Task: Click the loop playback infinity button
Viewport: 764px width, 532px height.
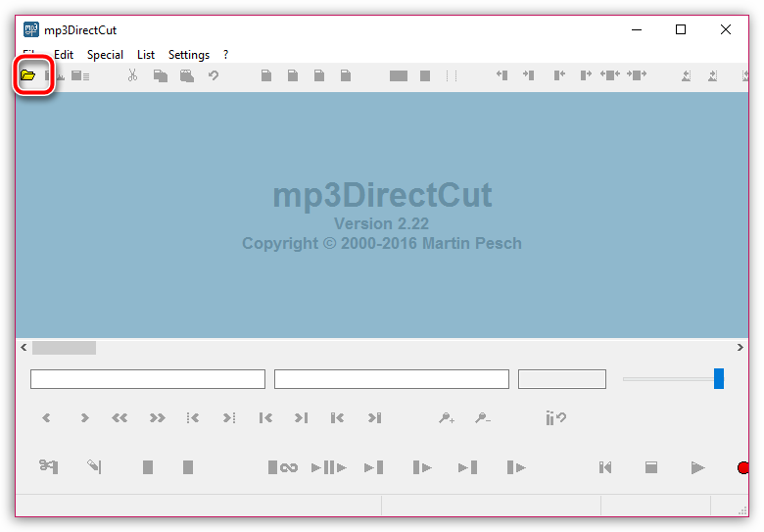Action: [283, 467]
